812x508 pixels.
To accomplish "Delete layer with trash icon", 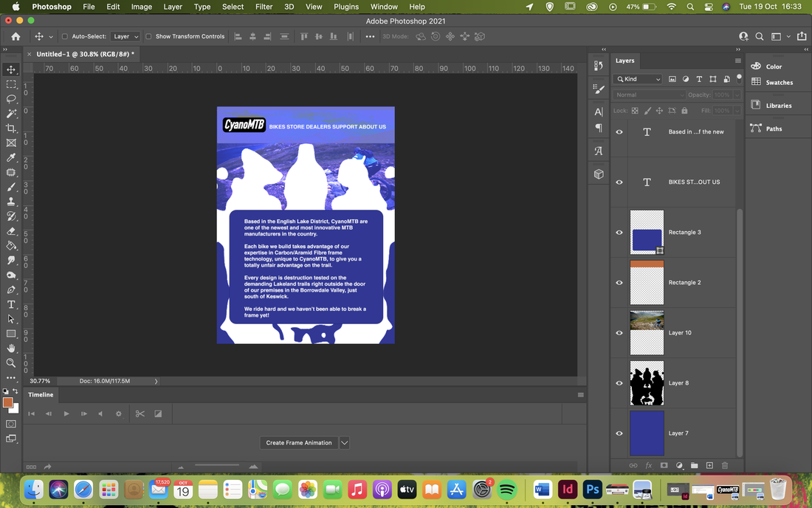I will click(724, 465).
